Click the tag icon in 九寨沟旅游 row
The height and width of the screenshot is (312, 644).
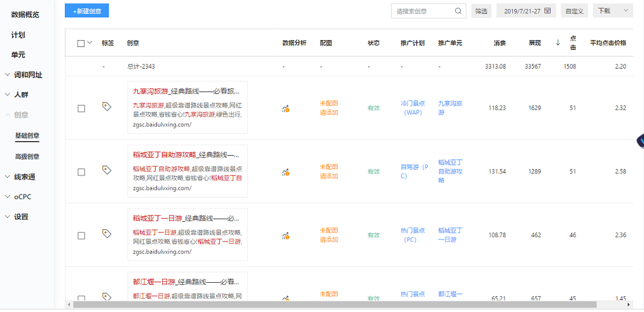click(107, 107)
